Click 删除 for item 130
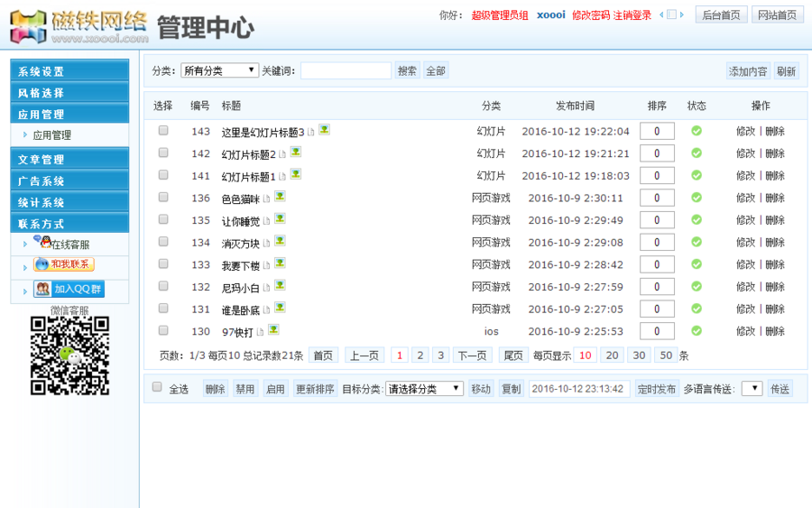812x508 pixels. coord(775,331)
